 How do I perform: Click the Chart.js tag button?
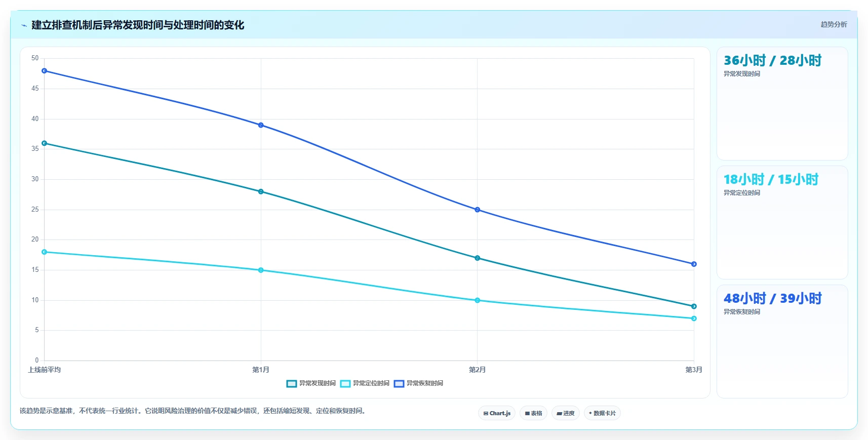497,413
